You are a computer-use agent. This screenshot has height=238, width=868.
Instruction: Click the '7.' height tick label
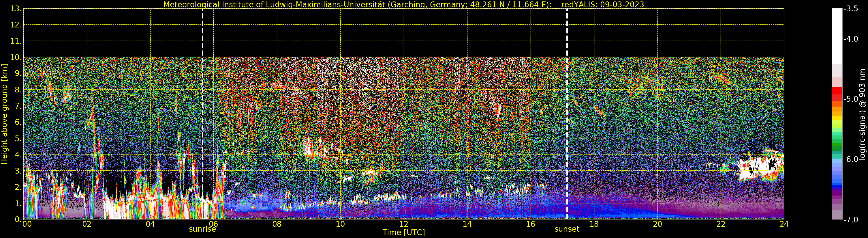pos(18,106)
